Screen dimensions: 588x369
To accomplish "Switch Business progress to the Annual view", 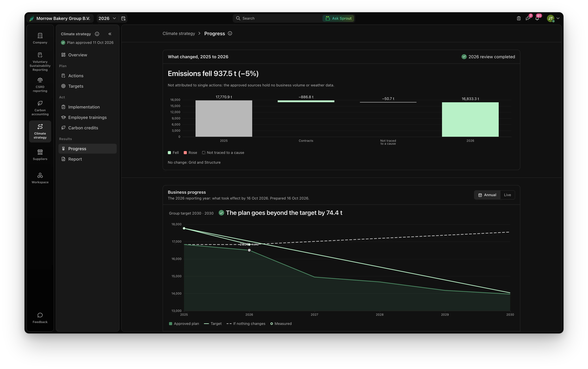I will pos(487,195).
